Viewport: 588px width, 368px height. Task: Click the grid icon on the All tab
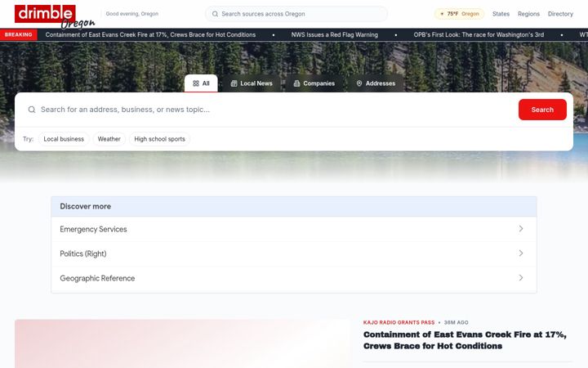pyautogui.click(x=196, y=83)
